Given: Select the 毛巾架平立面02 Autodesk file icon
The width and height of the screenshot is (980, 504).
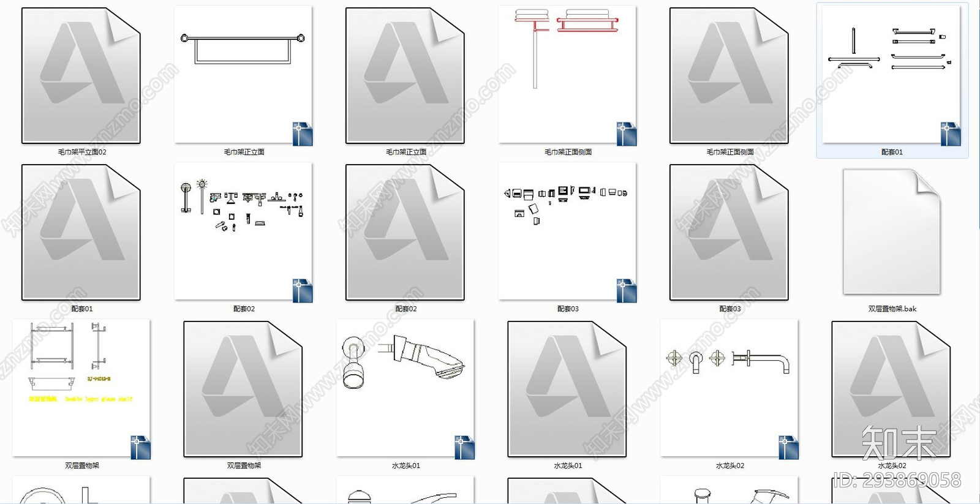Looking at the screenshot, I should (x=81, y=76).
